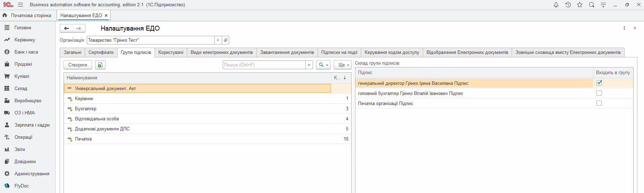
Task: Select the Бухгалтер row in list
Action: click(85, 109)
